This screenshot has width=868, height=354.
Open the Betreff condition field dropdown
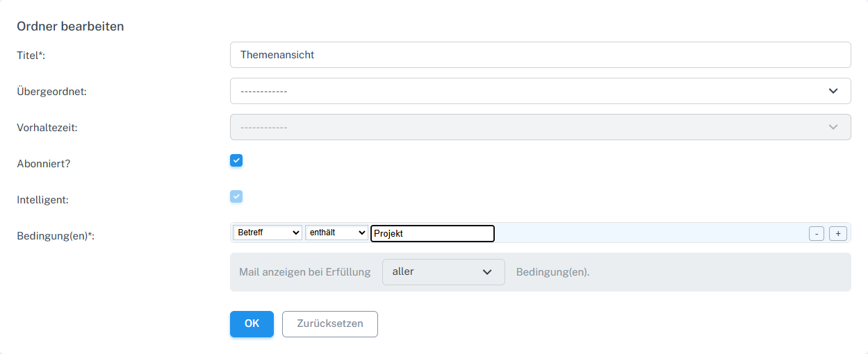(x=268, y=233)
